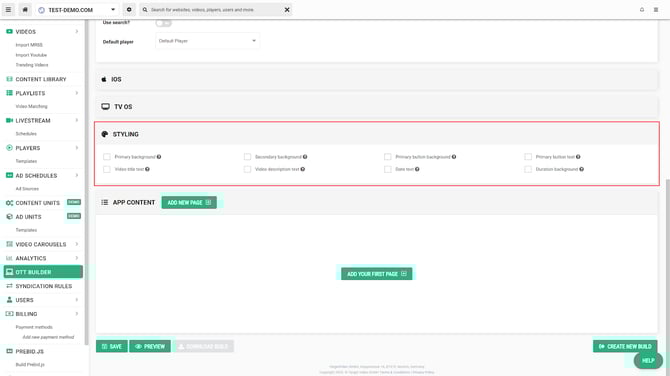
Task: Click the Users person icon
Action: click(x=9, y=300)
